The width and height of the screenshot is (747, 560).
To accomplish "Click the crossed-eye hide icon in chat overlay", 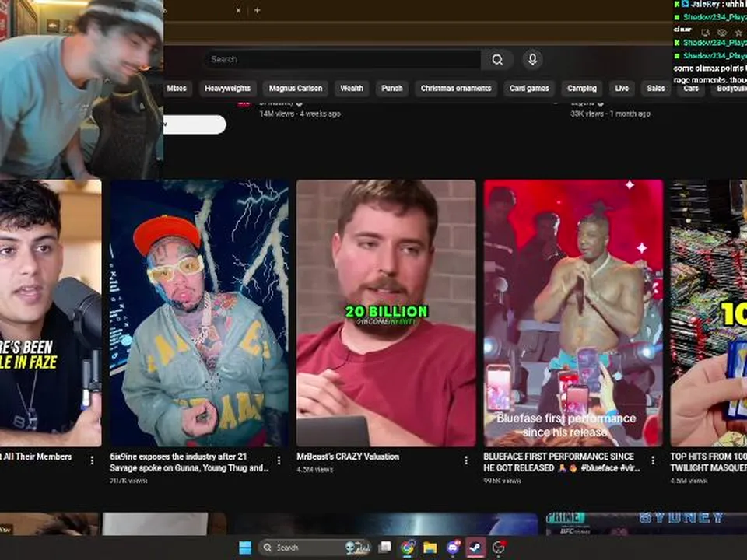I will (722, 33).
